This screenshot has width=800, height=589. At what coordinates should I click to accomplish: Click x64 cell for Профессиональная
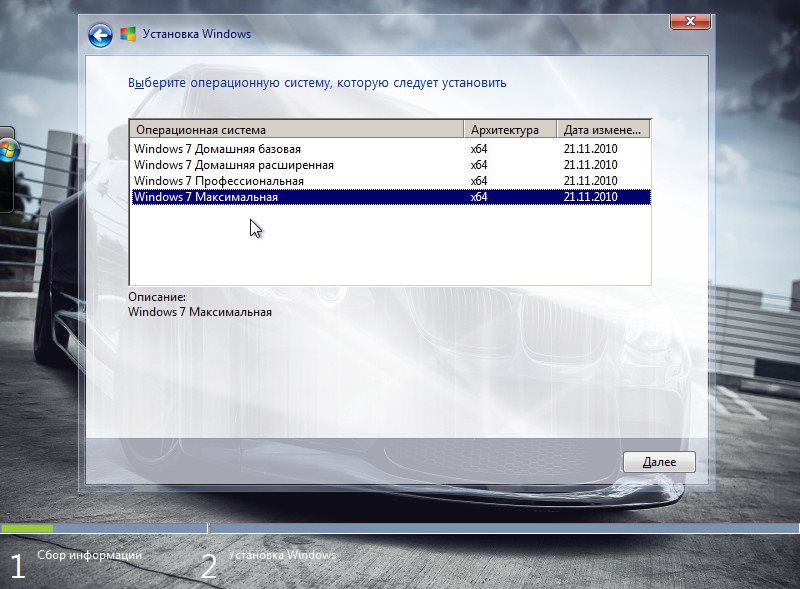click(x=479, y=181)
